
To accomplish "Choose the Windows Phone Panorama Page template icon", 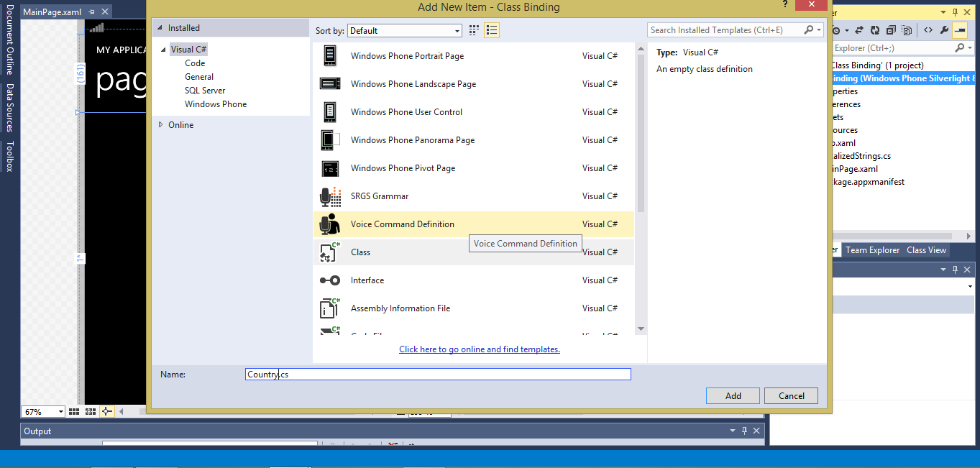I will pyautogui.click(x=329, y=140).
